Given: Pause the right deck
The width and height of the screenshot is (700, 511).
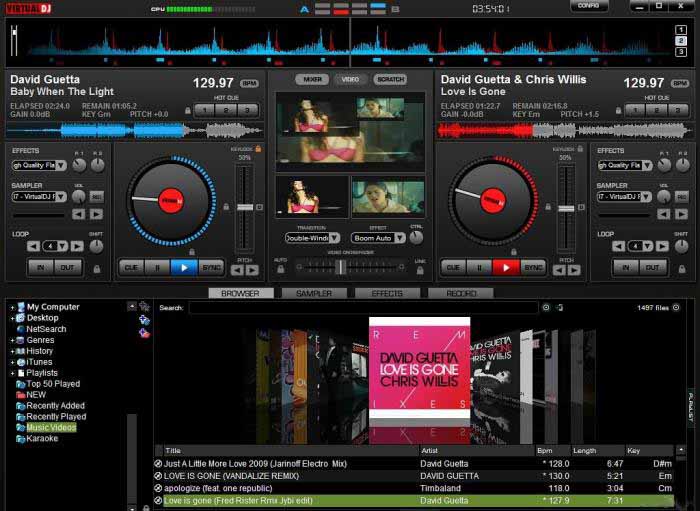Looking at the screenshot, I should click(479, 268).
